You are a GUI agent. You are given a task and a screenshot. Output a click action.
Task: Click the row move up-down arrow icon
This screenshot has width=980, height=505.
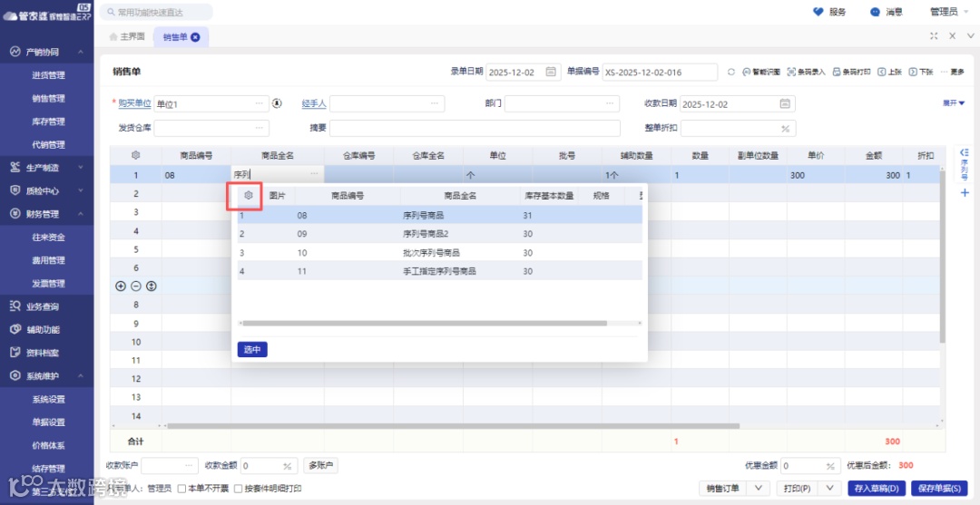pos(151,286)
